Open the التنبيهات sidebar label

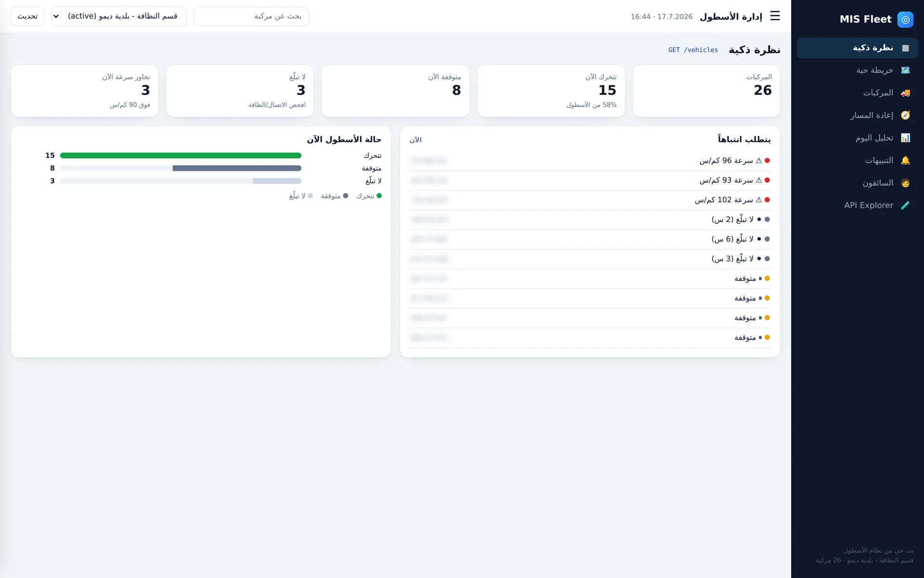coord(879,160)
